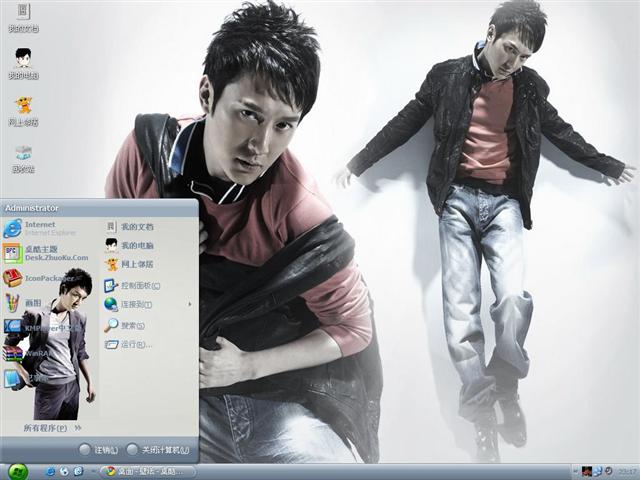The image size is (640, 480).
Task: Click the green Start button
Action: click(x=18, y=471)
